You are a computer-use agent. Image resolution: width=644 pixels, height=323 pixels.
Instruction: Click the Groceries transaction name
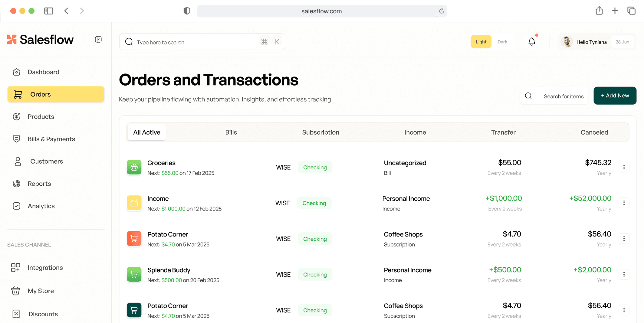161,163
